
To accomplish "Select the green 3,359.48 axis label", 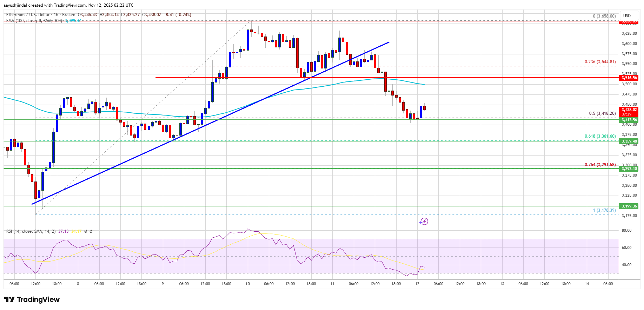I will coord(629,141).
